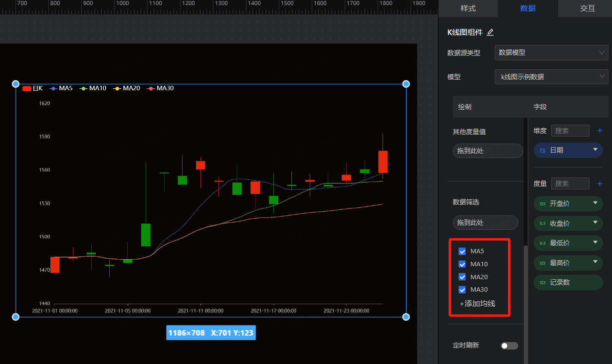The image size is (612, 364).
Task: Expand the 日期 dimension field arrow
Action: click(x=595, y=150)
